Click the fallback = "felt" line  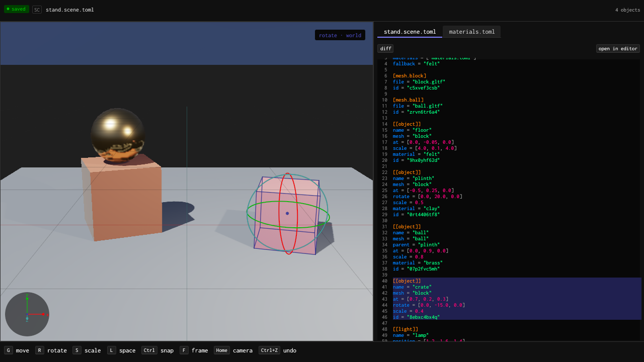pos(417,64)
